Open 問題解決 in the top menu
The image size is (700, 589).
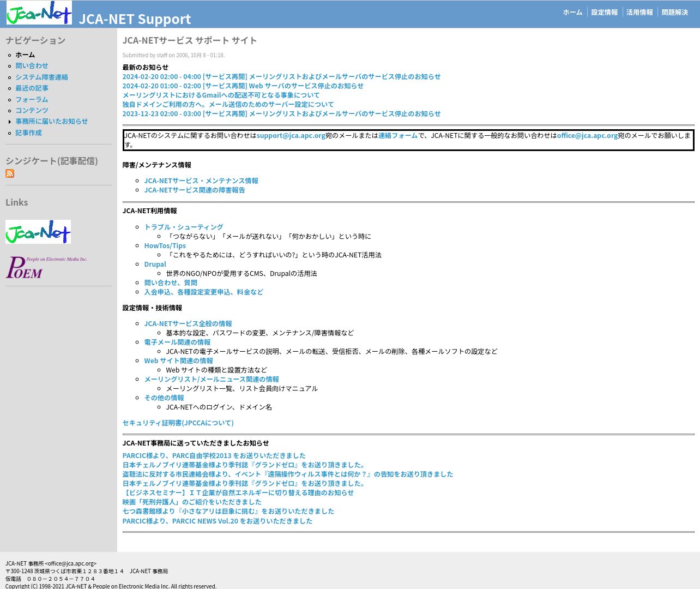click(675, 12)
